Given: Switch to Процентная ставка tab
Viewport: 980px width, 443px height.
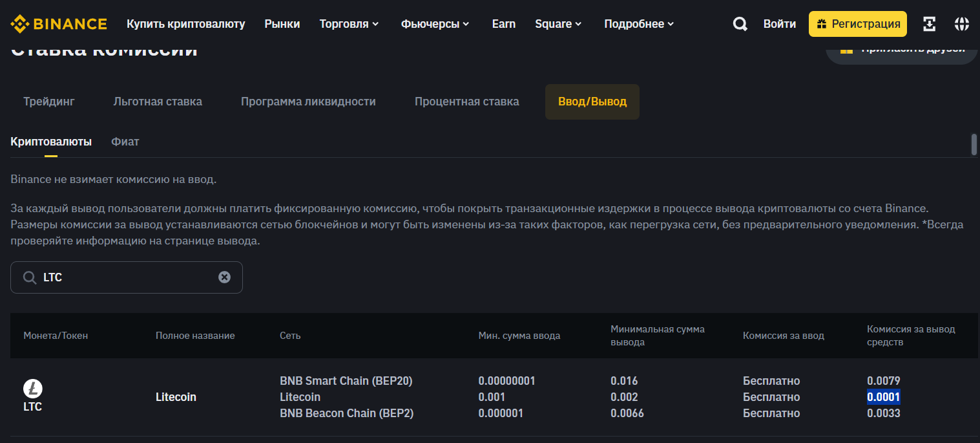Looking at the screenshot, I should click(x=467, y=102).
